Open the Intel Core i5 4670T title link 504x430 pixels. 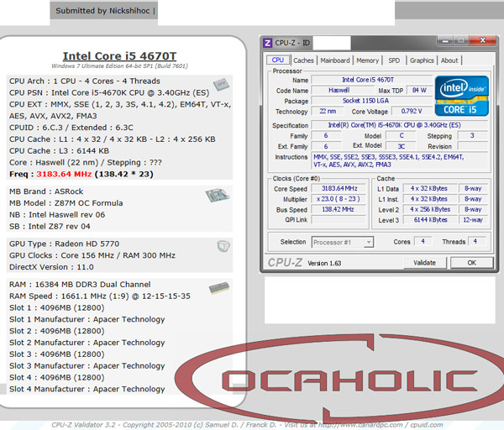tap(119, 56)
